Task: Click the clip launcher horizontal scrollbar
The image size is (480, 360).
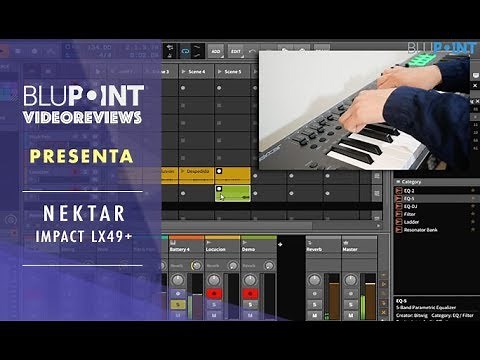Action: click(237, 226)
